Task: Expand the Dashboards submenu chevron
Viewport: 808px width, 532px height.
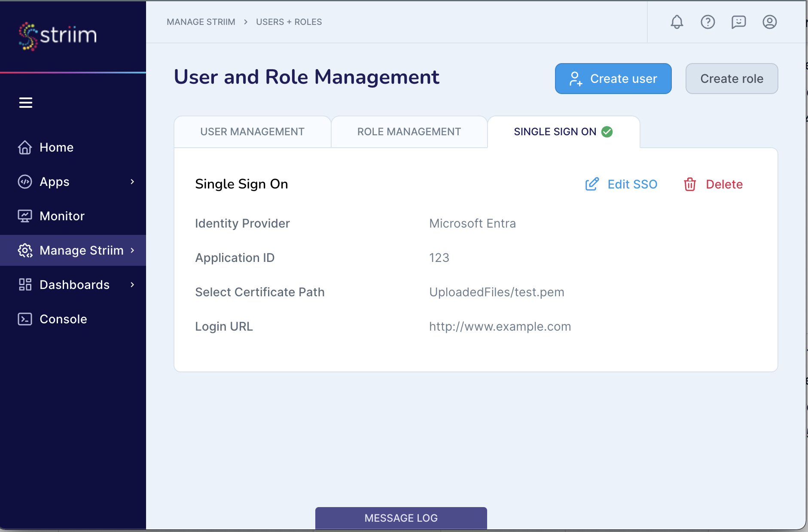Action: coord(132,285)
